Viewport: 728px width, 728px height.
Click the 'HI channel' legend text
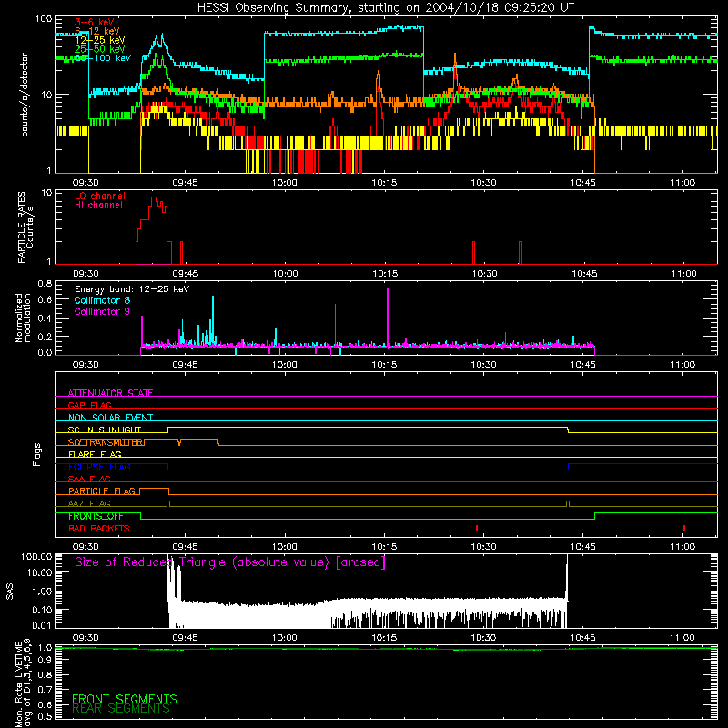[x=99, y=206]
